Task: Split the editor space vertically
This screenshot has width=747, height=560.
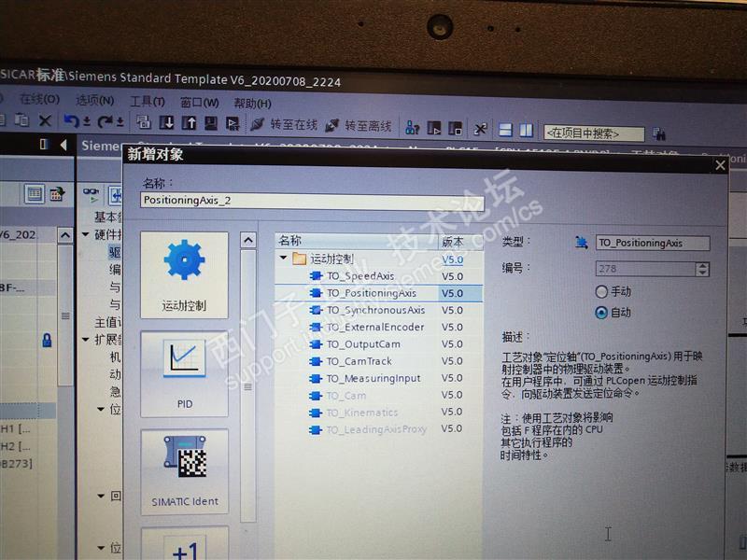Action: (526, 130)
